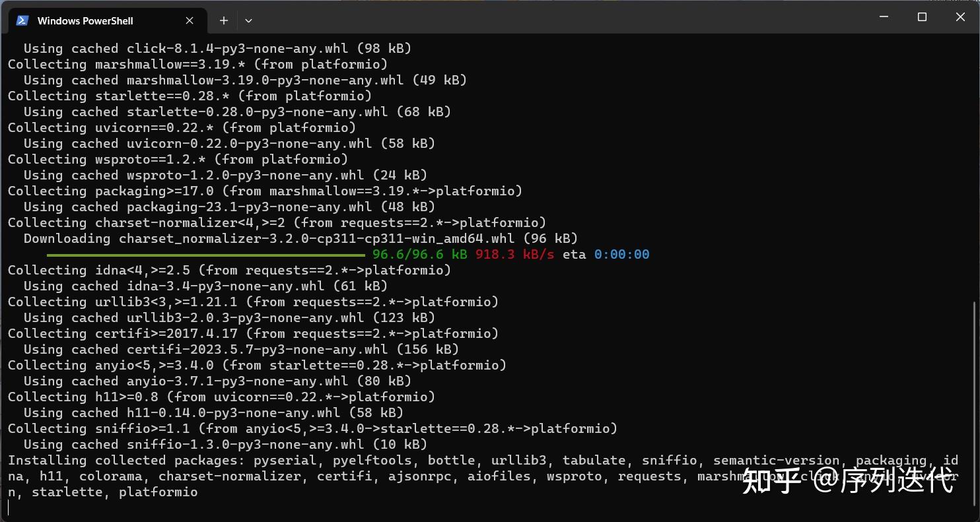Click the 'Using cached sniffio-1.3.0' line
Viewport: 980px width, 522px height.
(x=226, y=445)
